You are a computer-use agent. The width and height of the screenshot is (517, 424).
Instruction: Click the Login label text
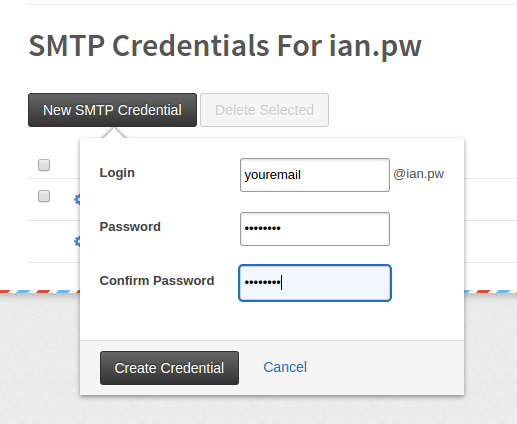pos(117,173)
